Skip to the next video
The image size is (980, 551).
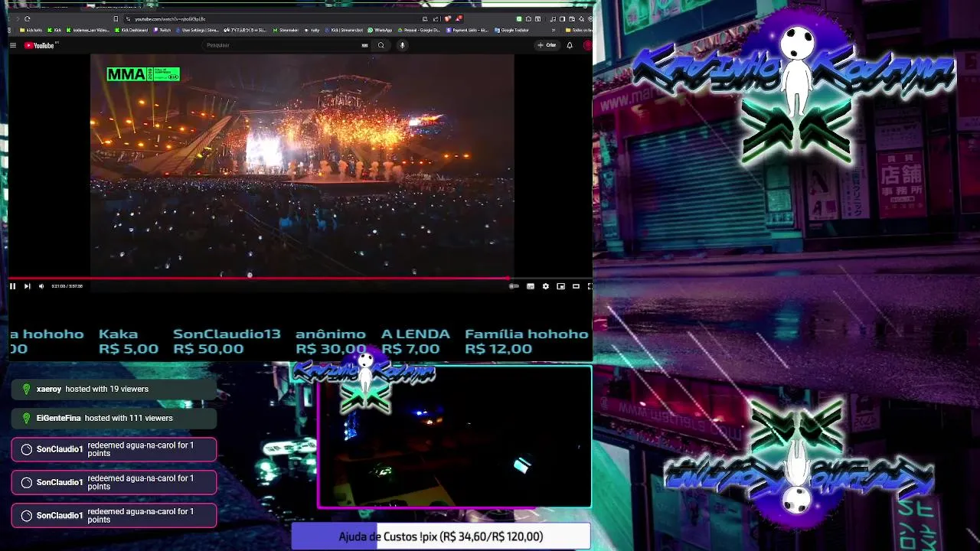pos(27,286)
